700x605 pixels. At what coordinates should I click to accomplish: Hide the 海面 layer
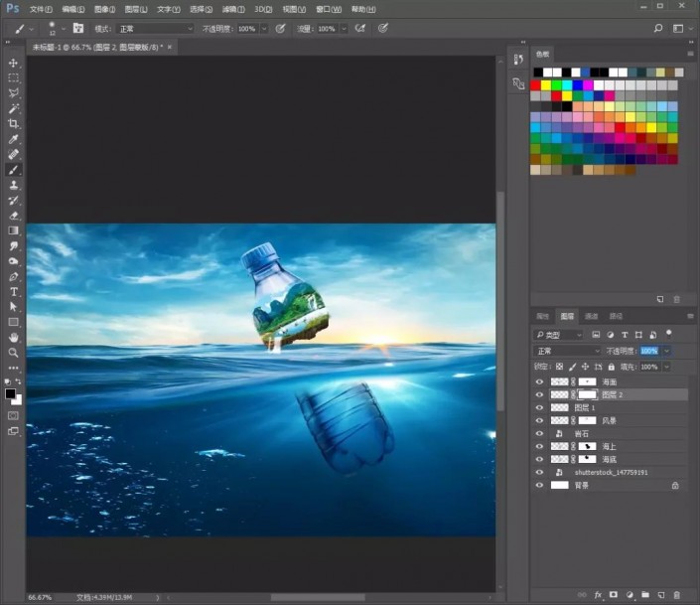click(539, 382)
